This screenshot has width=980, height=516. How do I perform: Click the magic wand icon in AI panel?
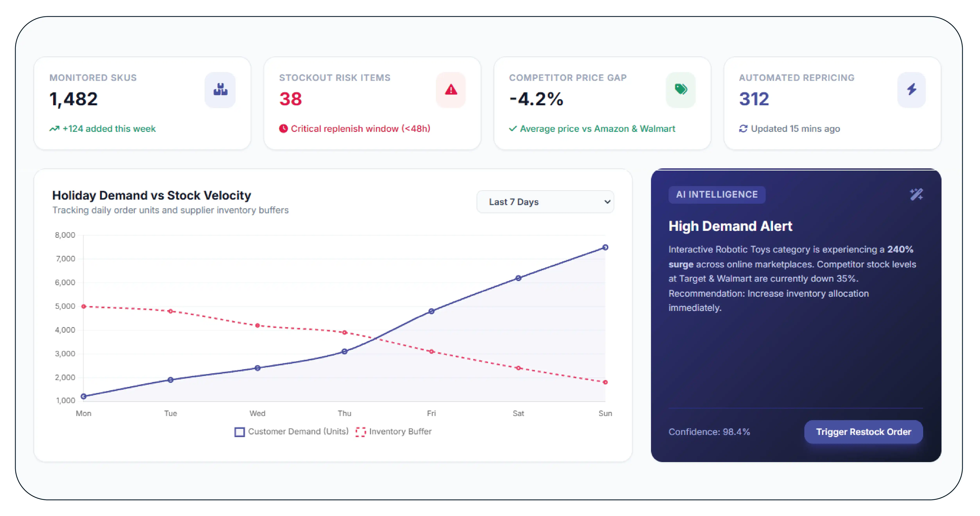916,194
